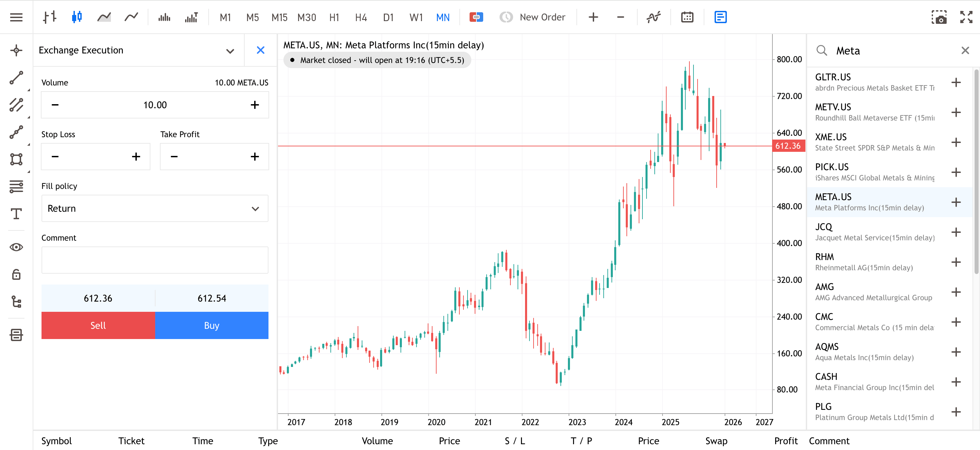The image size is (980, 450).
Task: Decrease Stop Loss value
Action: pos(55,157)
